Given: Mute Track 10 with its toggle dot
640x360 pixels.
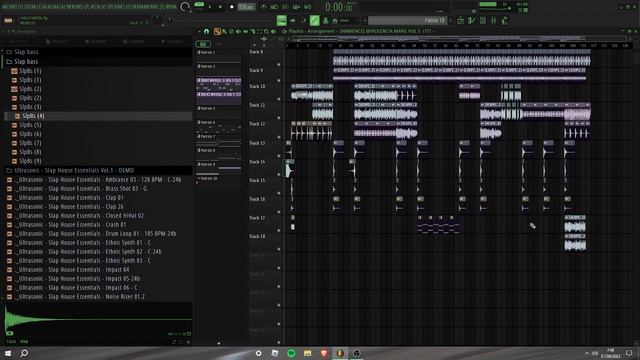Looking at the screenshot, I should (x=279, y=99).
